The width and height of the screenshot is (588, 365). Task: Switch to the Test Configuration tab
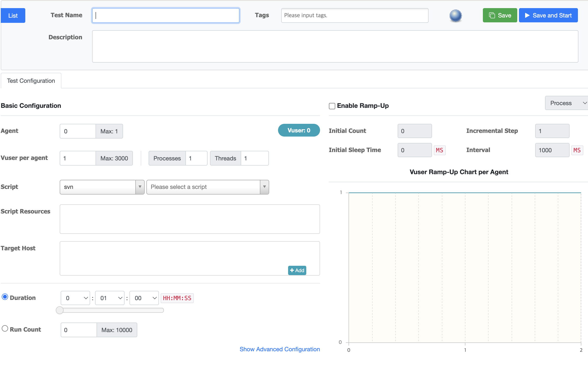[x=31, y=81]
